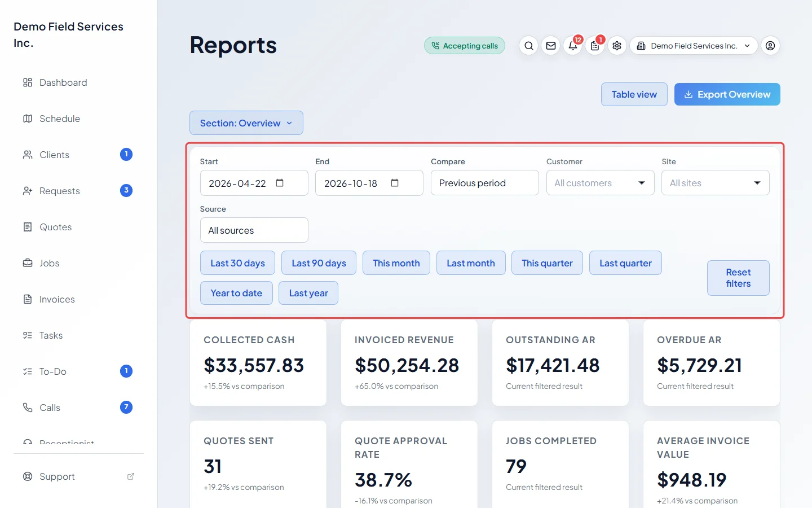Open the All sources selector

[254, 230]
